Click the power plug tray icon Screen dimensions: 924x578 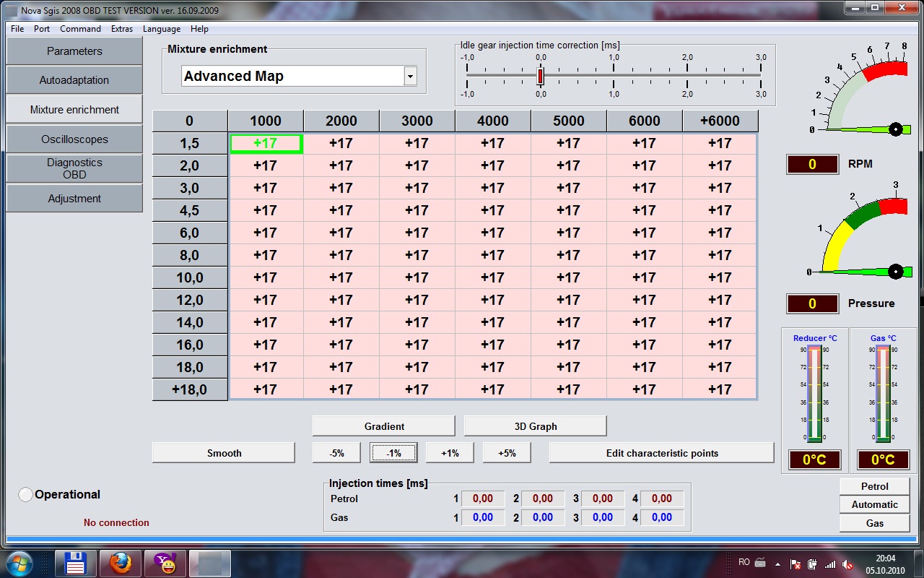pos(813,564)
